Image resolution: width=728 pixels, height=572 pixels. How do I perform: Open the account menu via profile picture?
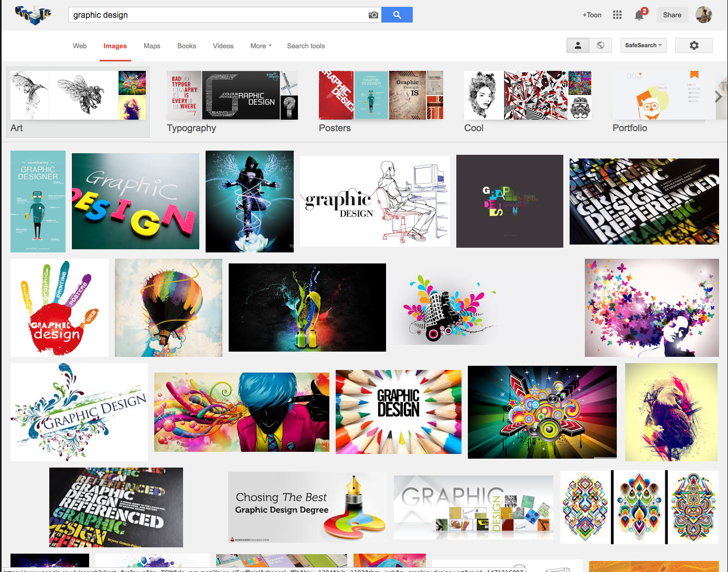point(703,15)
